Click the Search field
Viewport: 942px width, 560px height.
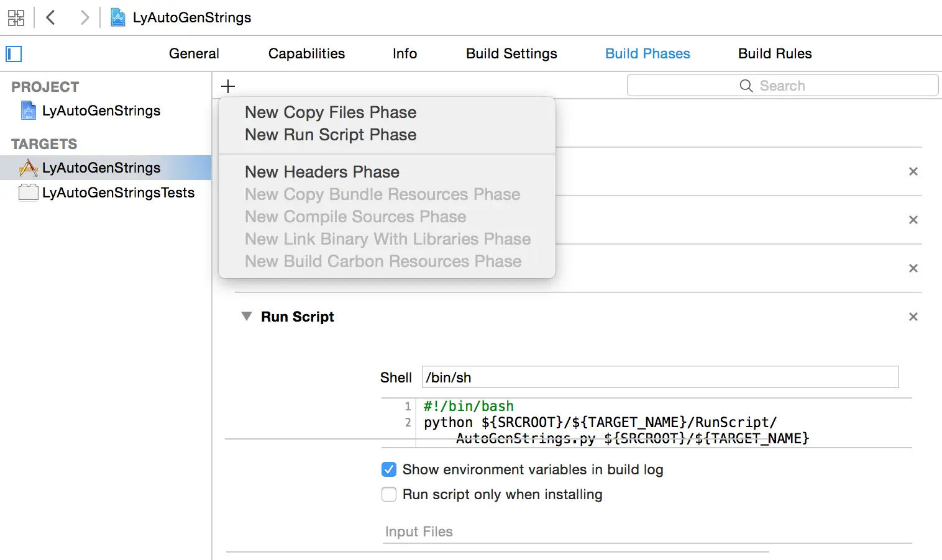782,86
